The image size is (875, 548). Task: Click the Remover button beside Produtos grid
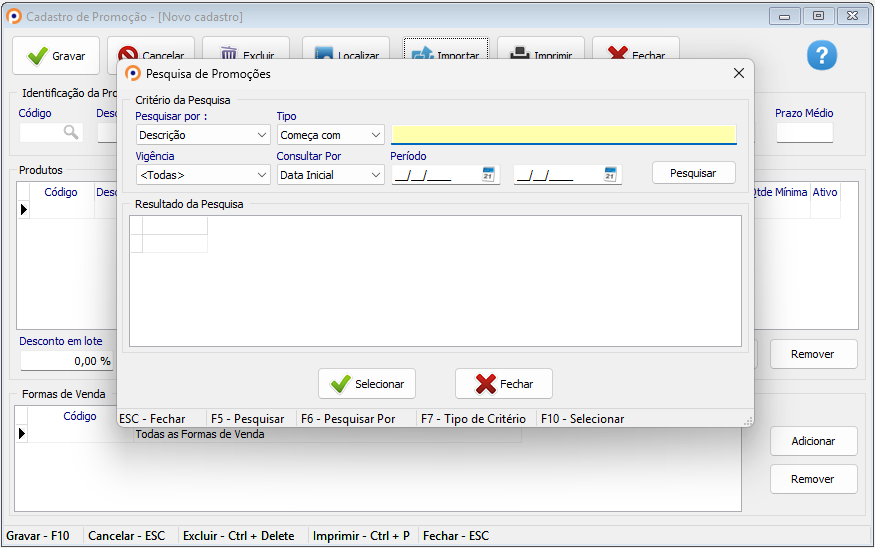[813, 354]
